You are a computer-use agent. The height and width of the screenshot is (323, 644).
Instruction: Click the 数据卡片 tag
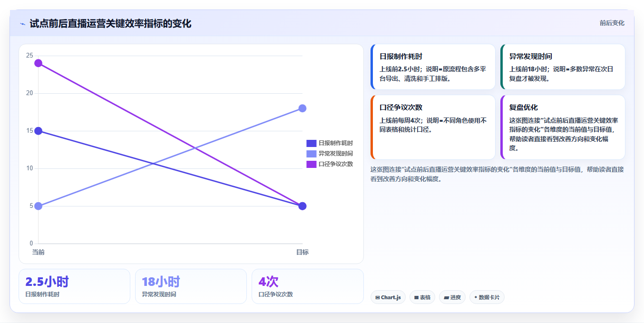pos(487,297)
